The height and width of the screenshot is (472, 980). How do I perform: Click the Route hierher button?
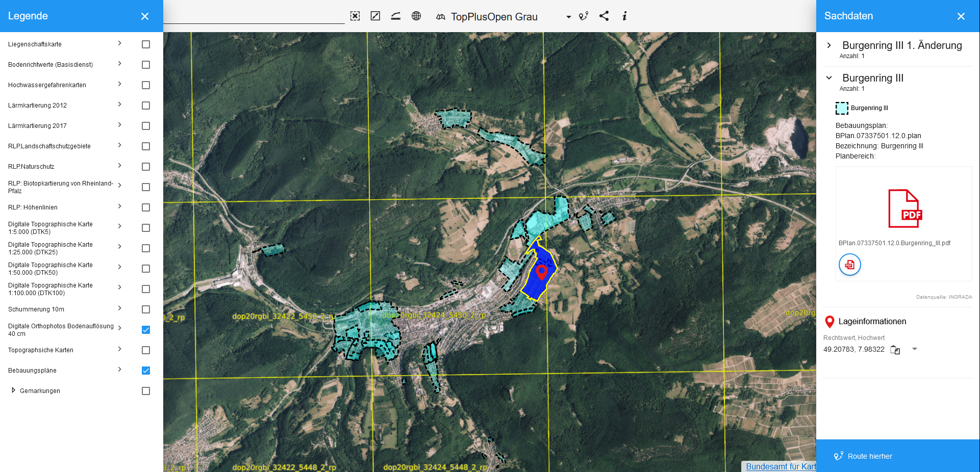(869, 456)
